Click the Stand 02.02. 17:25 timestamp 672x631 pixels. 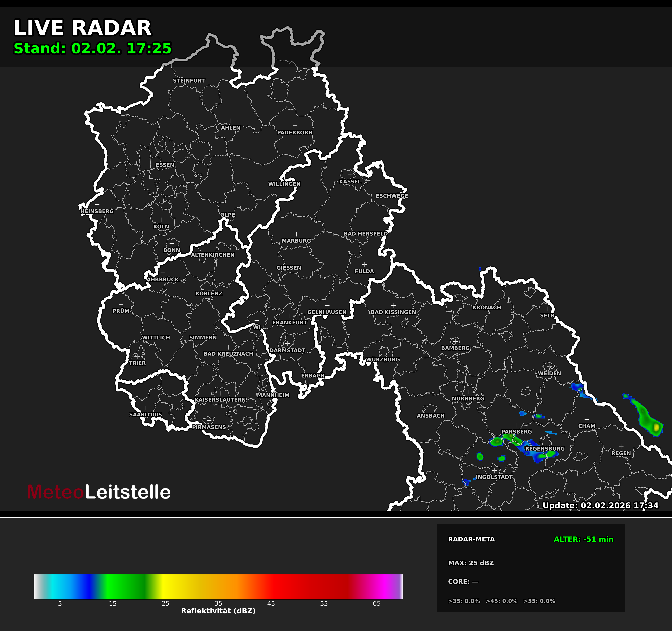click(x=92, y=48)
